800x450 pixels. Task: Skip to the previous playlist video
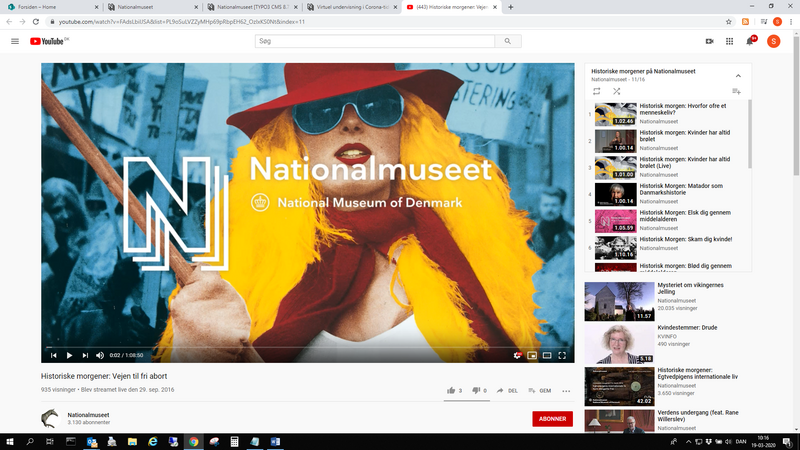54,356
